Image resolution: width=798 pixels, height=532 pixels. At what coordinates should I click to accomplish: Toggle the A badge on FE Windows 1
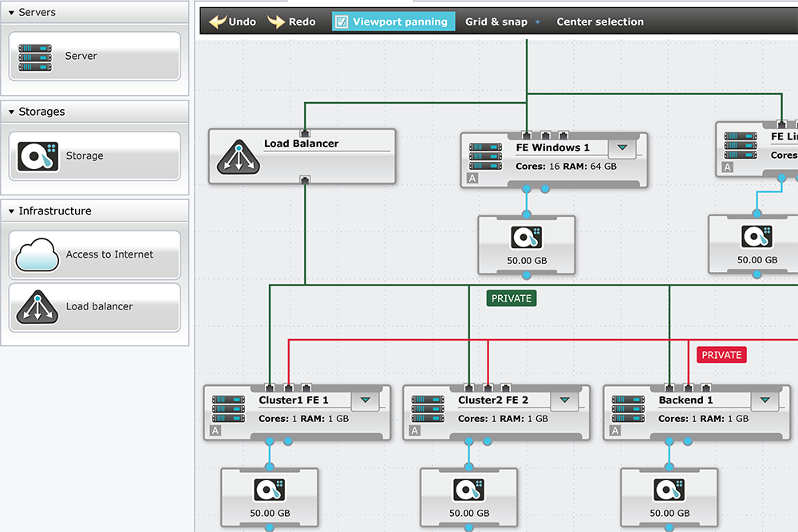pyautogui.click(x=472, y=179)
